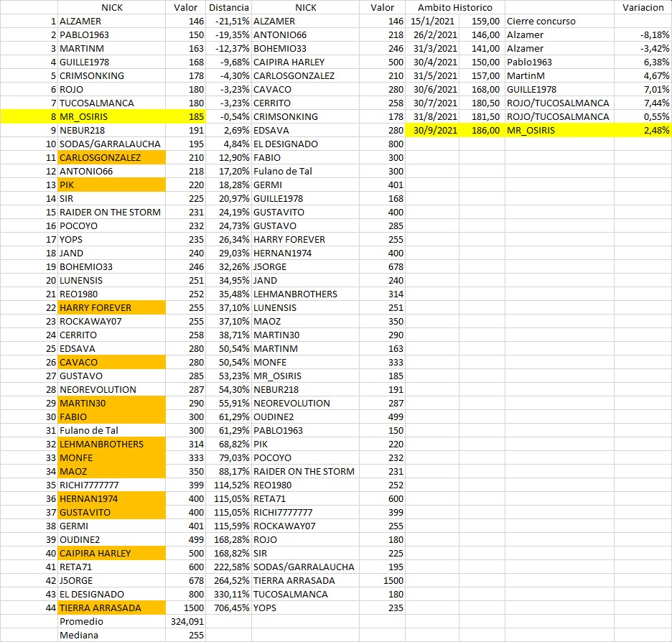Image resolution: width=672 pixels, height=642 pixels.
Task: Select the Mediana label cell
Action: point(80,635)
